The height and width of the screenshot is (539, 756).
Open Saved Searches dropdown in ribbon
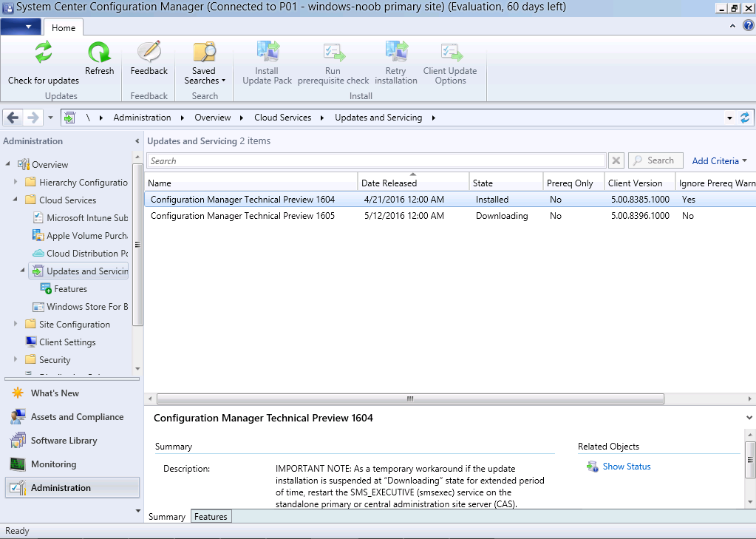click(205, 63)
